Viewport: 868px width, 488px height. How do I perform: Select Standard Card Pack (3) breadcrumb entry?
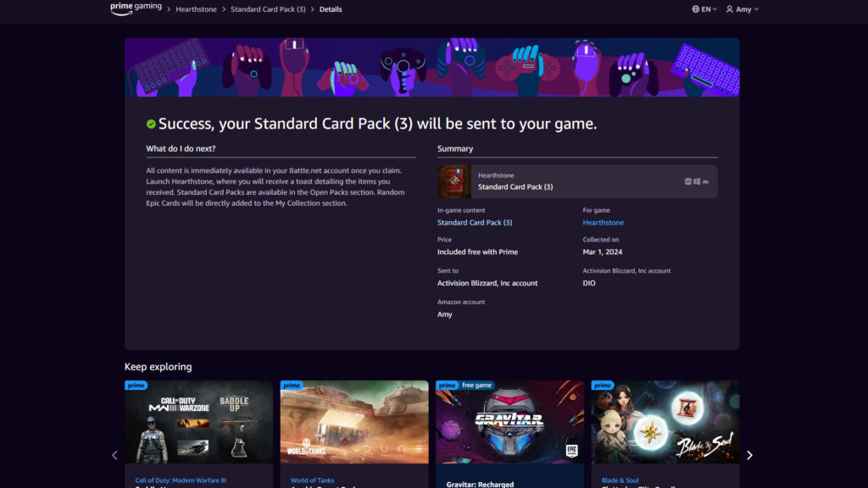[269, 9]
